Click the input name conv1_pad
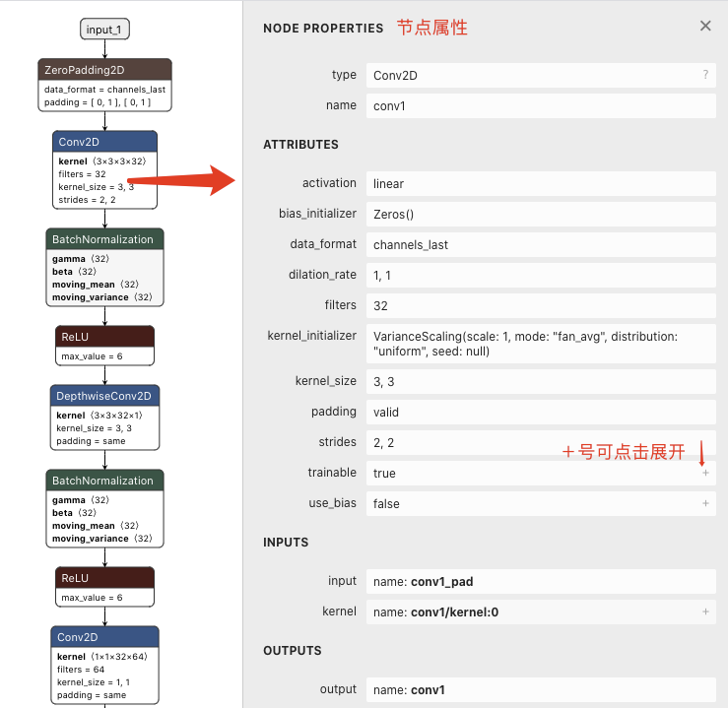Image resolution: width=728 pixels, height=708 pixels. click(x=541, y=581)
